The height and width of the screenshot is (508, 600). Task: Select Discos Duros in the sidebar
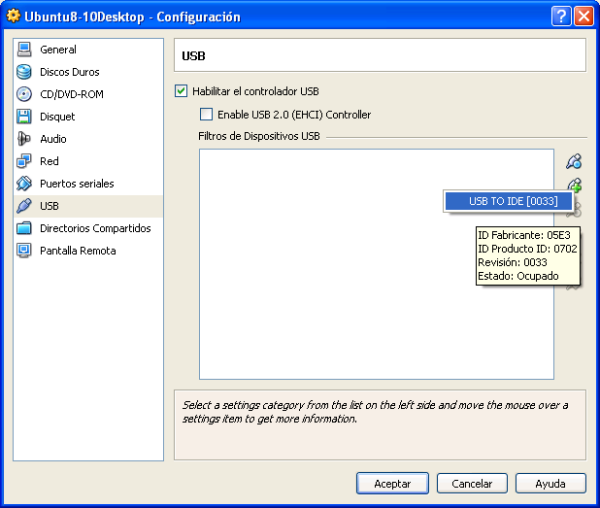click(69, 72)
